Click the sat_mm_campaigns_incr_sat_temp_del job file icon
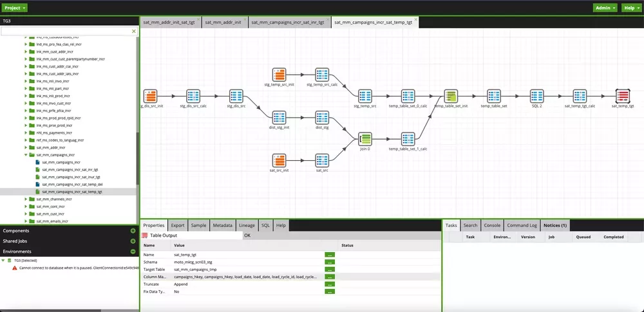Image resolution: width=644 pixels, height=312 pixels. point(37,185)
